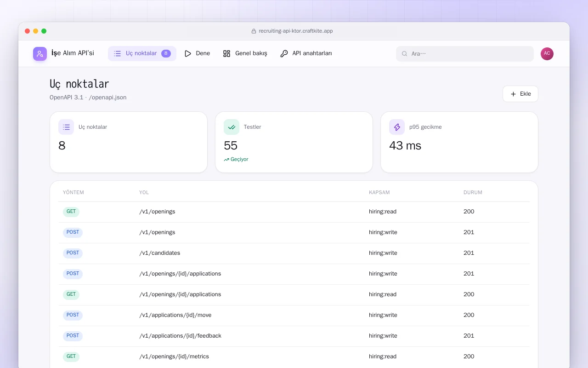The height and width of the screenshot is (368, 588).
Task: Click the list icon in Uç noktalar card
Action: [x=66, y=127]
